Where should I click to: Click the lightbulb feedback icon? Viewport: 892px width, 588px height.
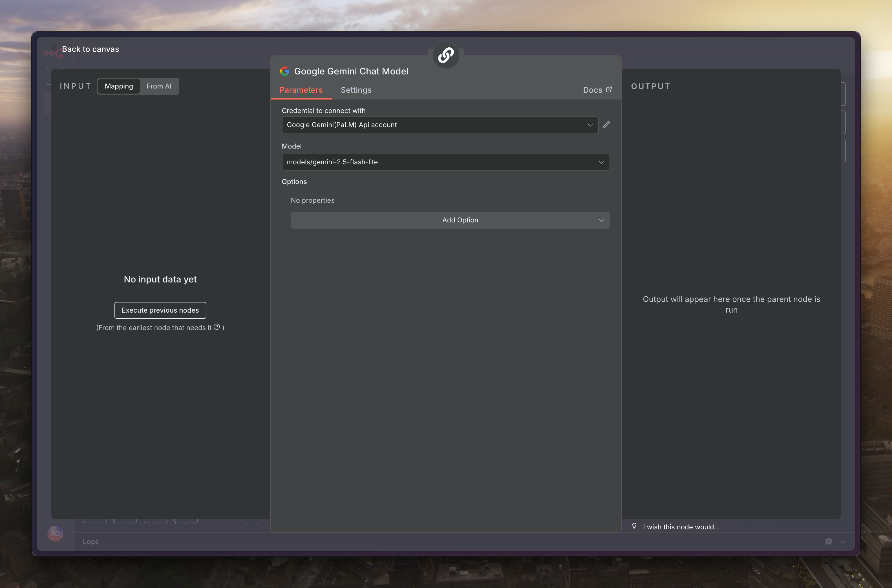634,526
